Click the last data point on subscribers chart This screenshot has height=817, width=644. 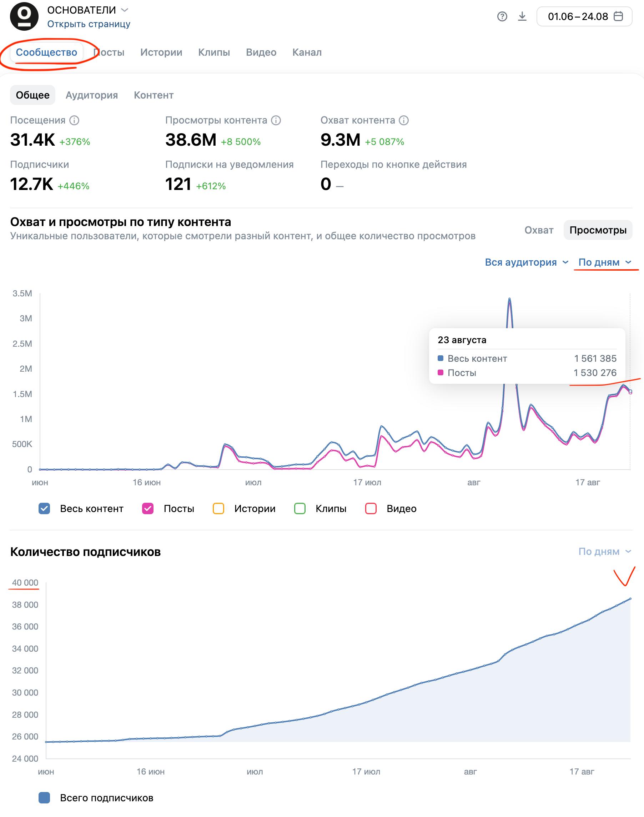pos(630,598)
